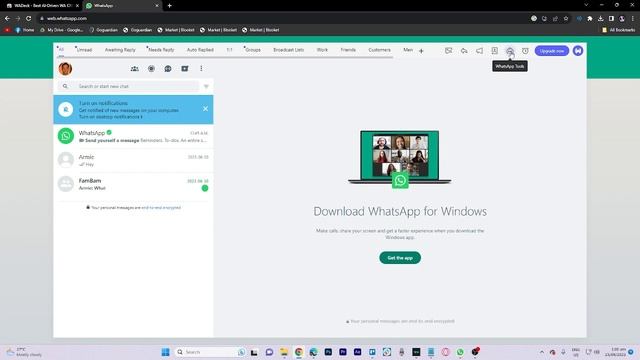The image size is (640, 360).
Task: Open Communities icon in WhatsApp header
Action: [x=134, y=69]
